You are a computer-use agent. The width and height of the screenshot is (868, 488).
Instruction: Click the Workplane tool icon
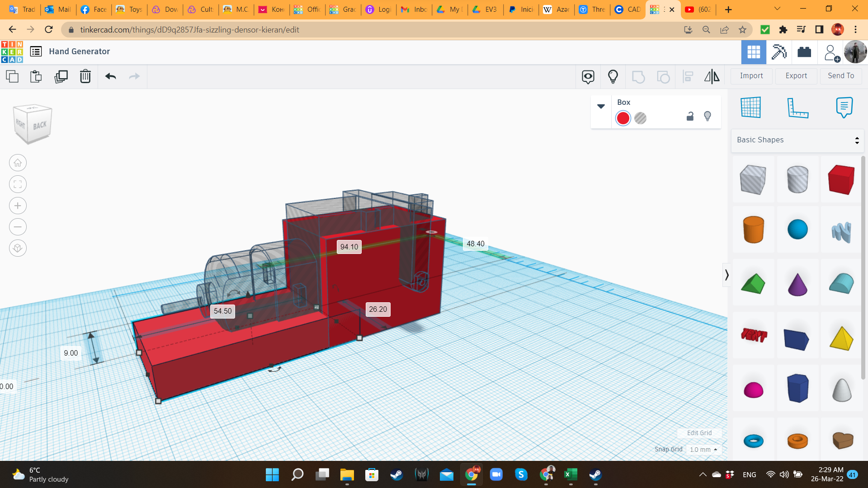click(x=751, y=108)
